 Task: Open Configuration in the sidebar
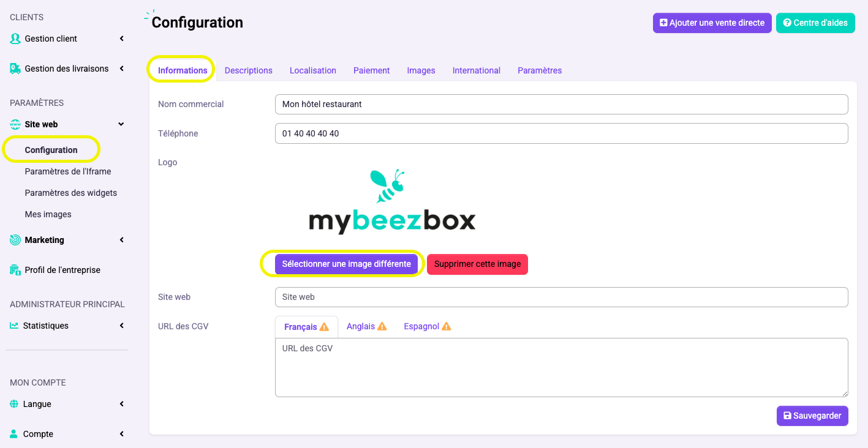click(x=51, y=150)
